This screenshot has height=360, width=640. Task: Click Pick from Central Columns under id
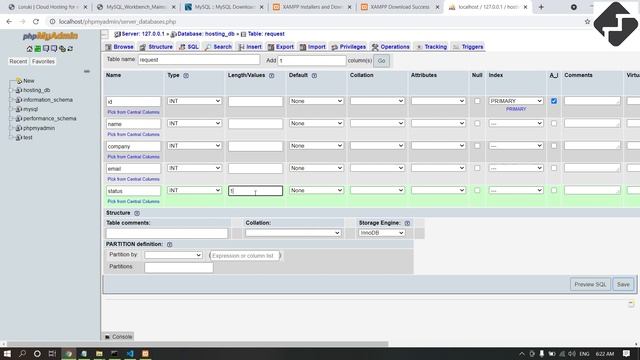133,112
